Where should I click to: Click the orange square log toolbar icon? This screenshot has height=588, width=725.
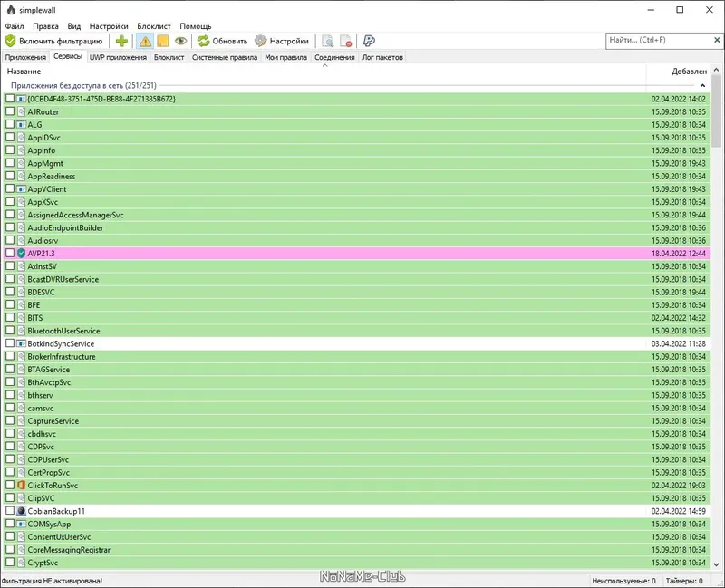163,41
